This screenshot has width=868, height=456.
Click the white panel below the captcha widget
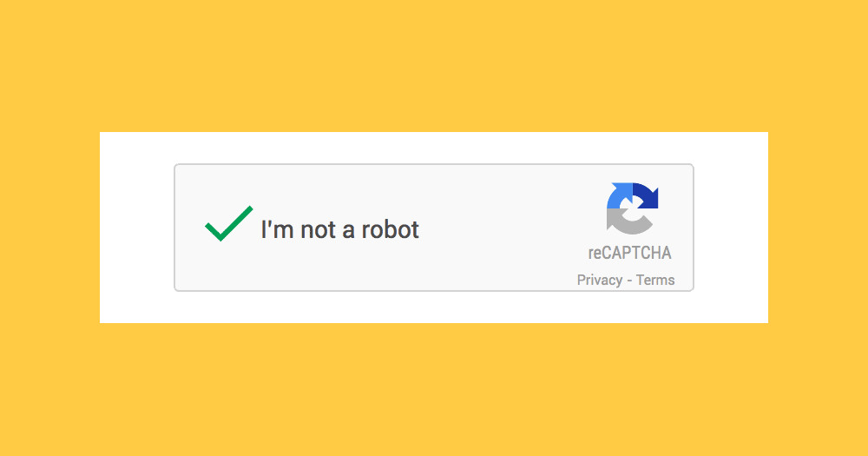[433, 307]
